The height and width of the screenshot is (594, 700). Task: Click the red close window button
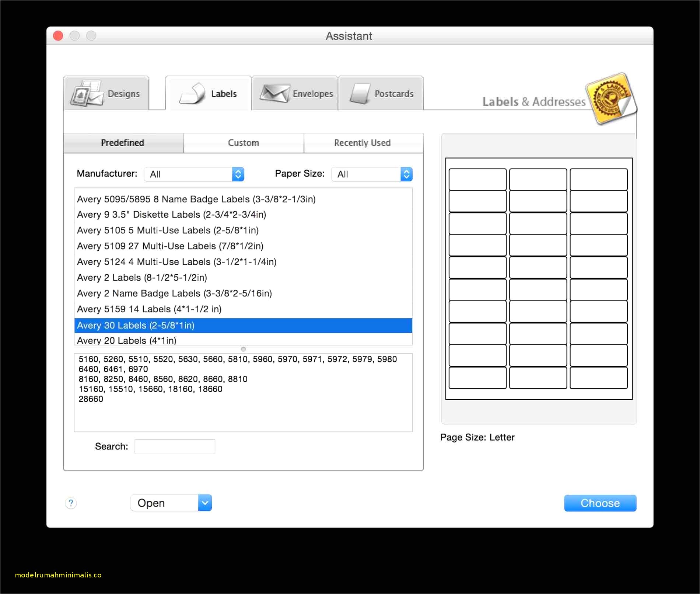58,36
